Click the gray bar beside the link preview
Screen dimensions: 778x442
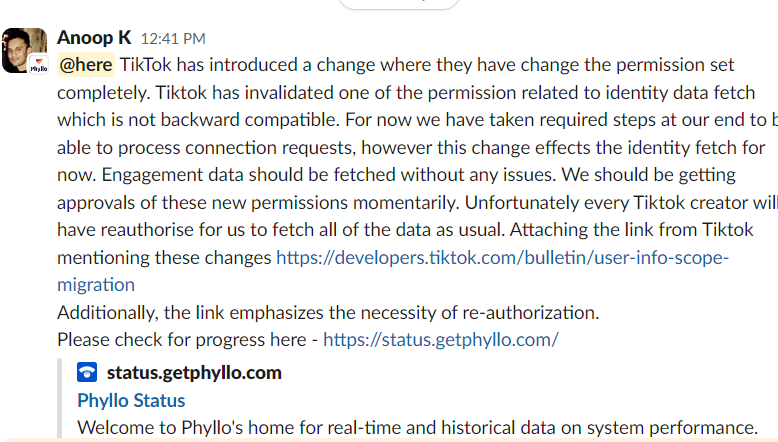(x=60, y=400)
